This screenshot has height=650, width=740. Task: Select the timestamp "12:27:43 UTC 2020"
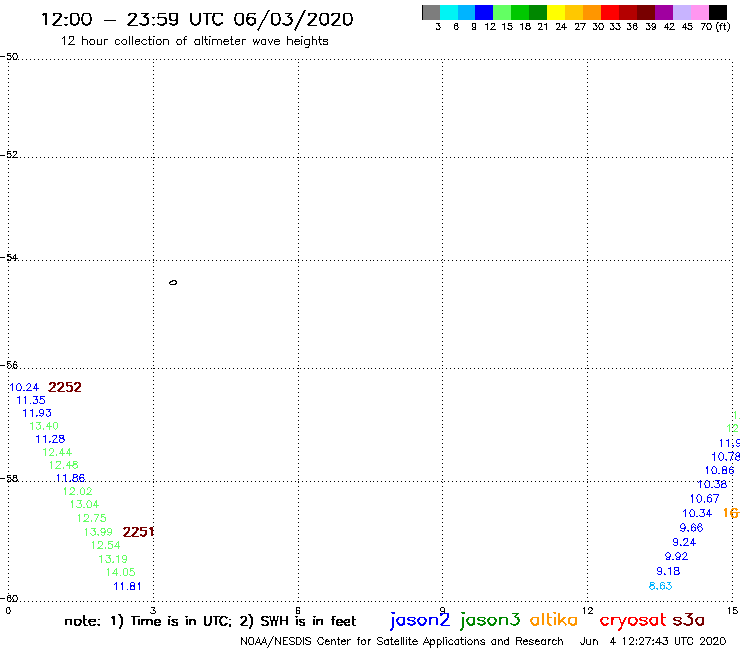[673, 642]
